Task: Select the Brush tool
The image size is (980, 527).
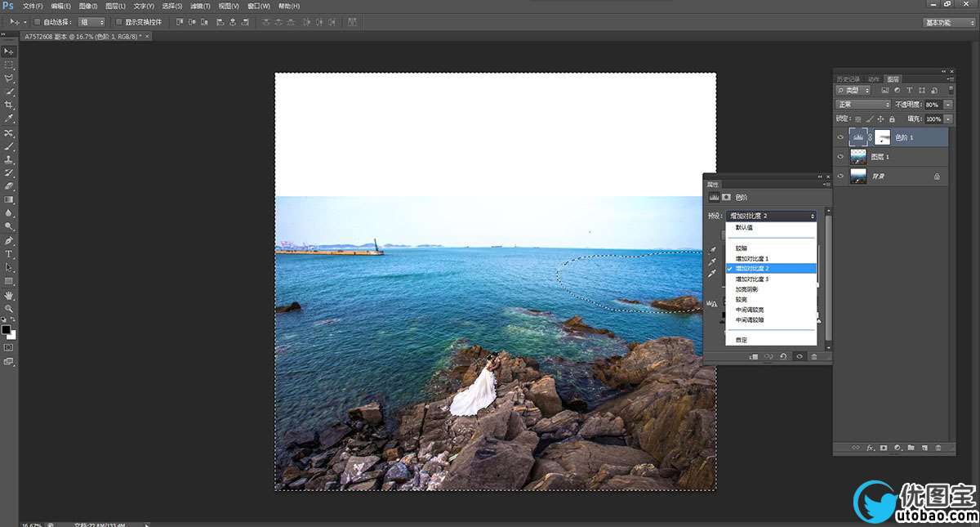Action: pyautogui.click(x=9, y=146)
